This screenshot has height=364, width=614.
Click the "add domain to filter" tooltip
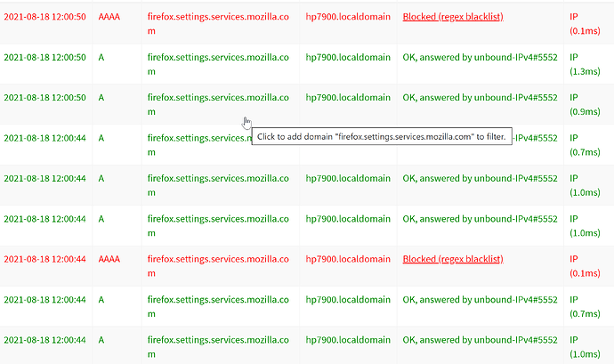pos(382,137)
